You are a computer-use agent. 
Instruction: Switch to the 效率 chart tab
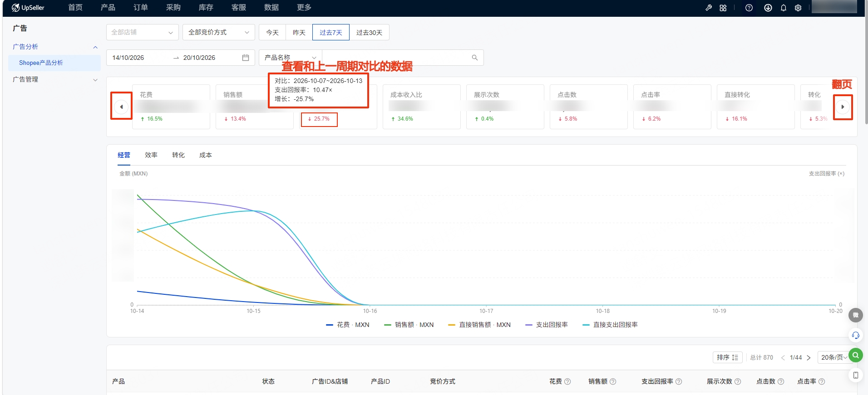[x=151, y=155]
